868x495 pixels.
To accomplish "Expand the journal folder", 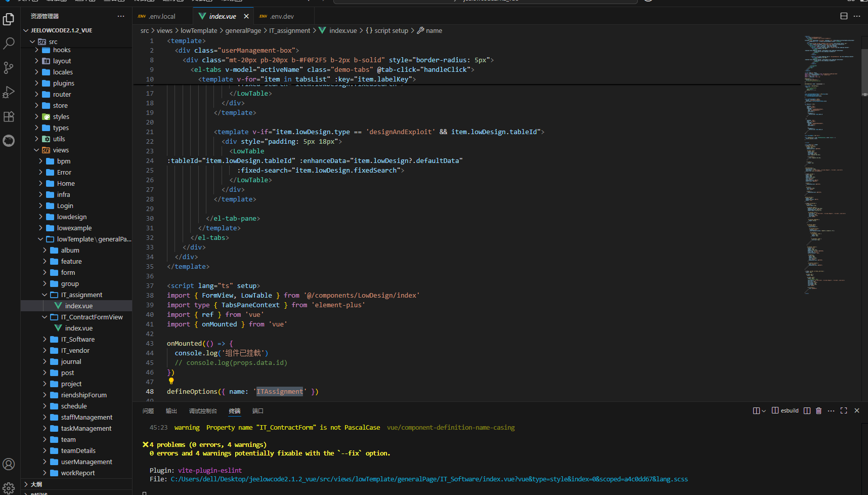I will [76, 362].
